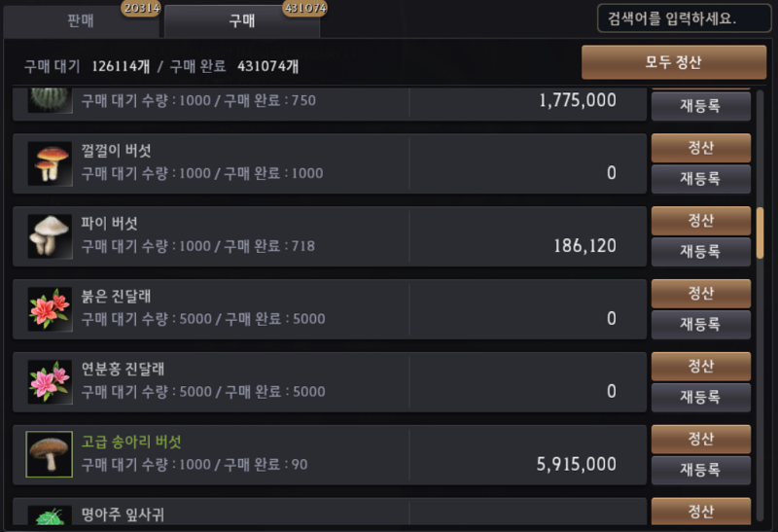The image size is (778, 532).
Task: Click the golden vertical scrollbar thumb
Action: point(760,233)
